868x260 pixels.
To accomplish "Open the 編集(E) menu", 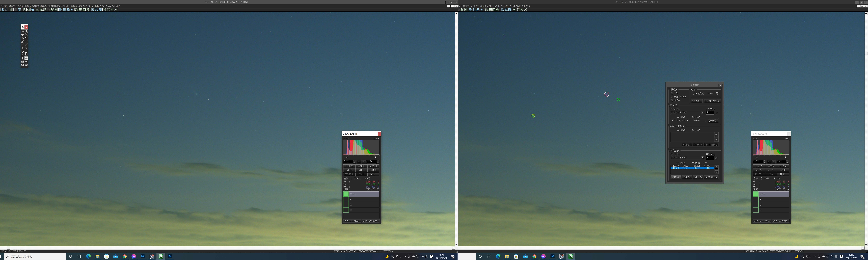I will click(x=12, y=6).
